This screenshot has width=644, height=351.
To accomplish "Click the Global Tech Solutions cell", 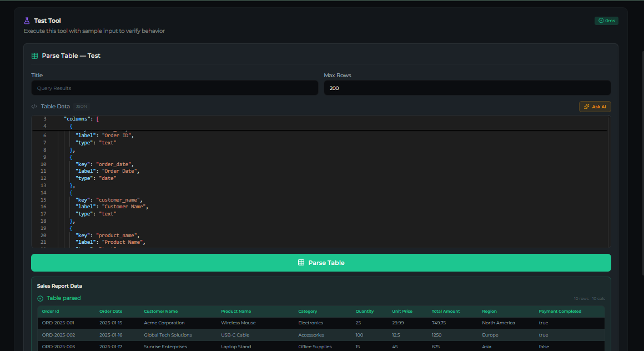I will pos(168,335).
